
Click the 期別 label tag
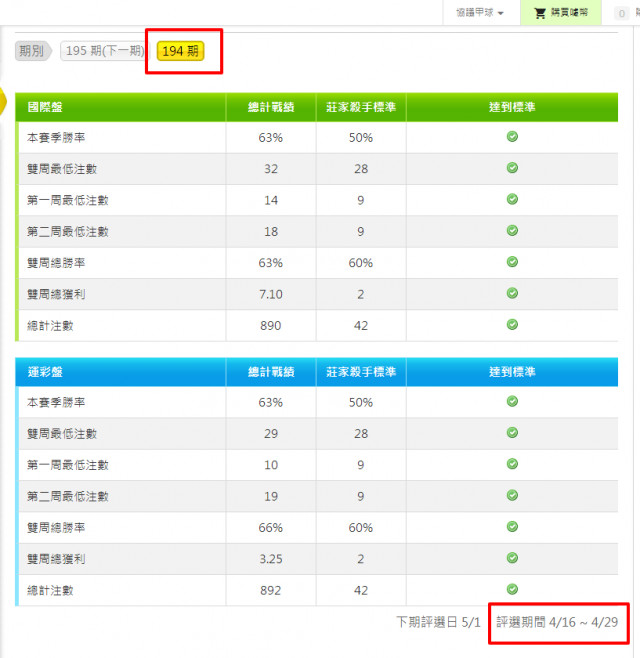pyautogui.click(x=33, y=51)
